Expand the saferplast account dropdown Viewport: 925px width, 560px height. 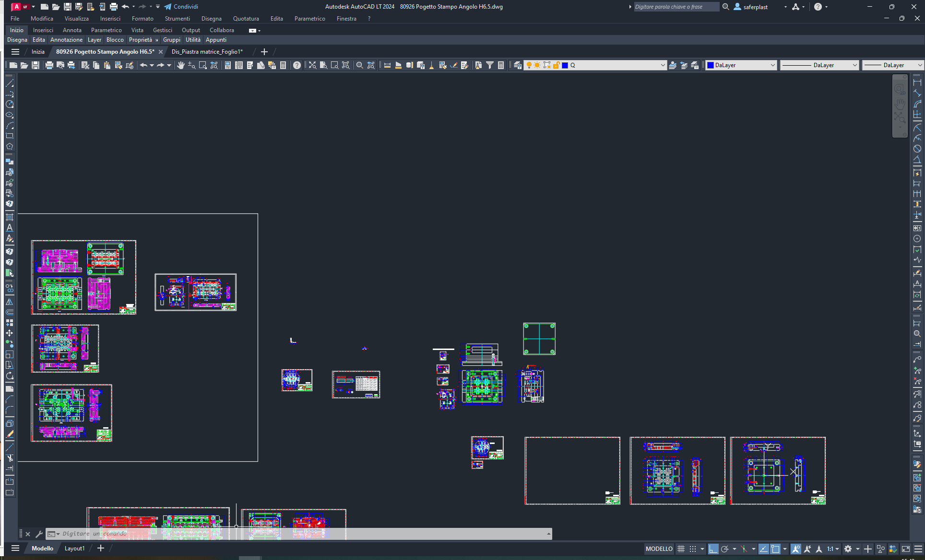785,7
